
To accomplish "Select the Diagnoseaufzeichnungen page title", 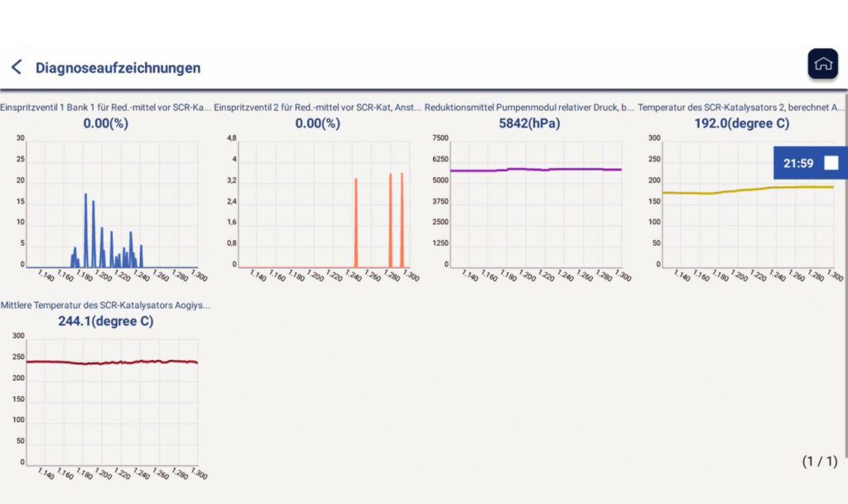I will click(x=118, y=68).
